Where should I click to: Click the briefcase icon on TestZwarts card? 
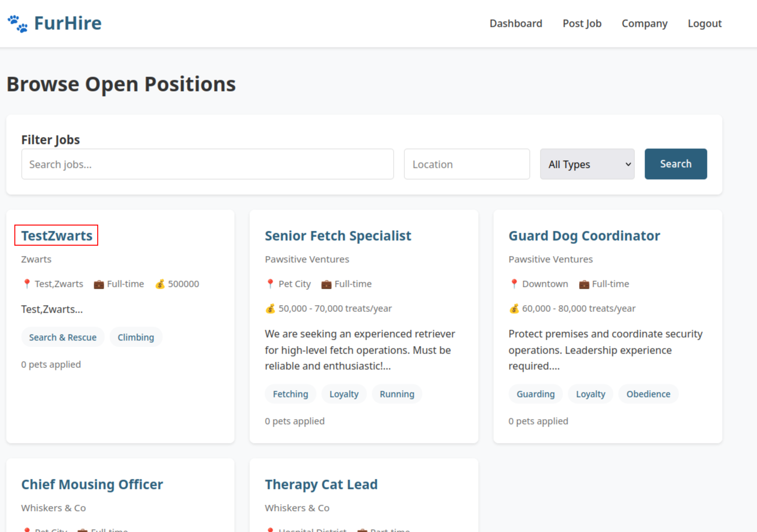coord(99,284)
